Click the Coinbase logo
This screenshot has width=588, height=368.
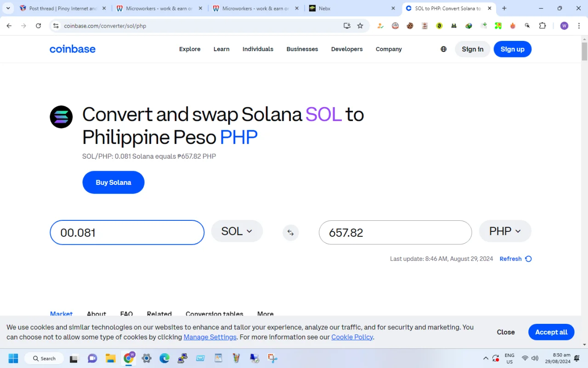(x=73, y=49)
